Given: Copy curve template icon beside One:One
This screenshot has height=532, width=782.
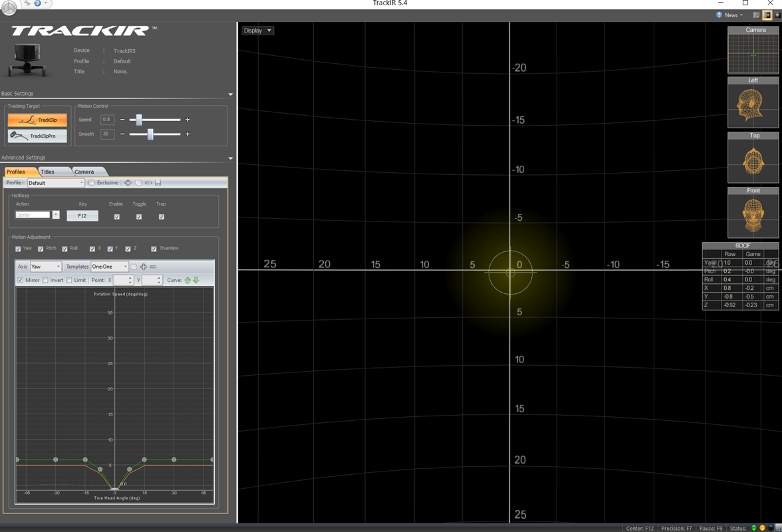Looking at the screenshot, I should click(134, 267).
